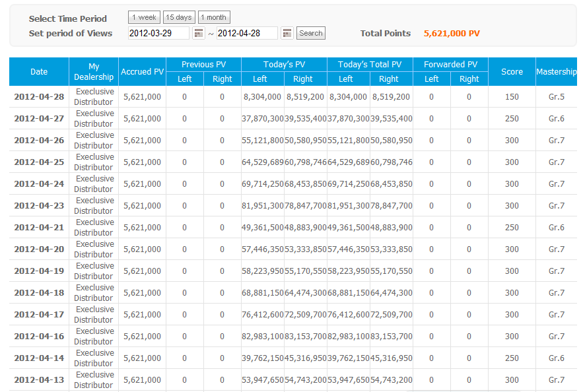This screenshot has width=583, height=392.
Task: Click Today's PV Left value 53,947,650
Action: click(x=263, y=380)
